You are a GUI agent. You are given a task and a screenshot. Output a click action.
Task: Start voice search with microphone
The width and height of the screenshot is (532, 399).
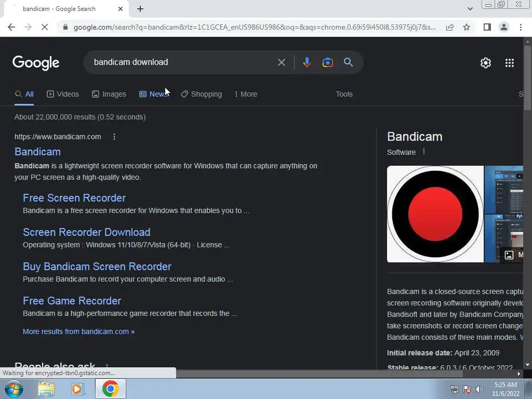point(307,62)
